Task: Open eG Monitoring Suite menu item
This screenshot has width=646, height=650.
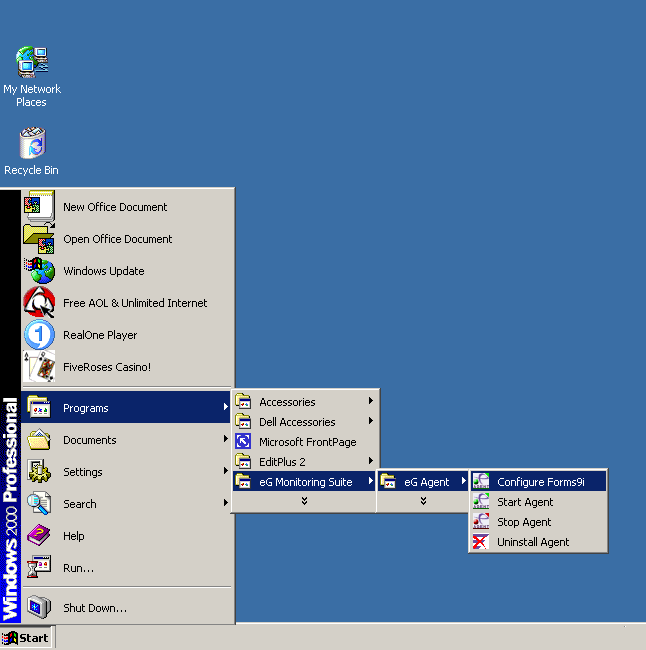Action: [304, 481]
